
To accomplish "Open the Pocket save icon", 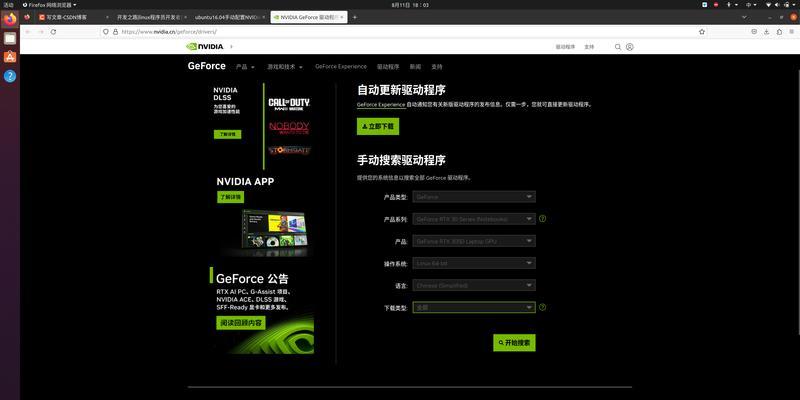I will click(x=754, y=32).
